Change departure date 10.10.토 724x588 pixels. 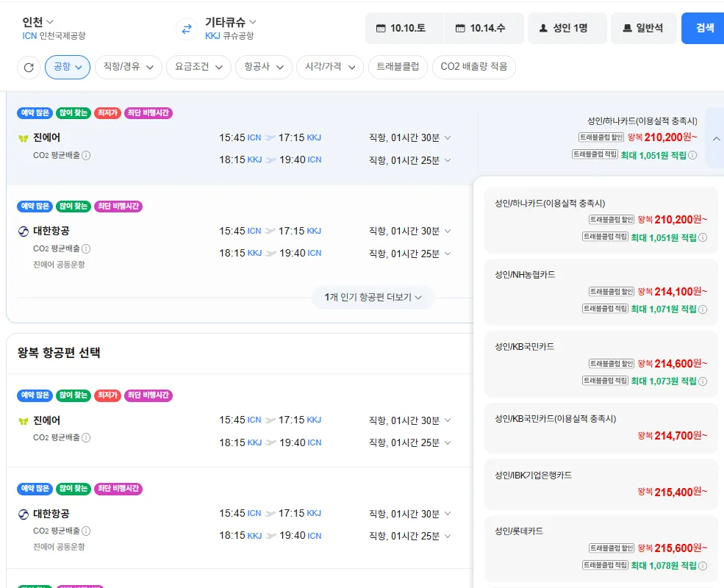tap(404, 28)
